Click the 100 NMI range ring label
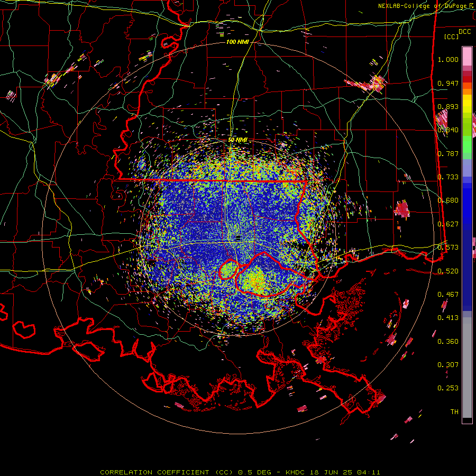 (237, 42)
